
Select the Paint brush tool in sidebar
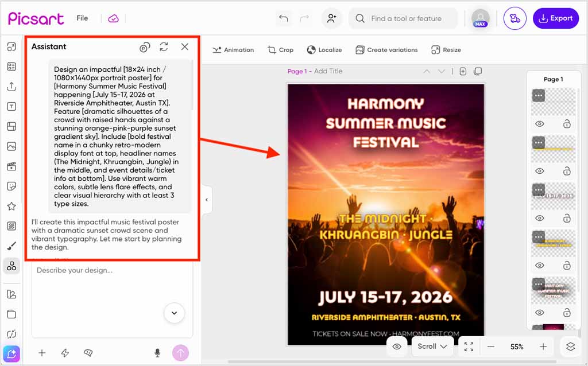point(11,246)
